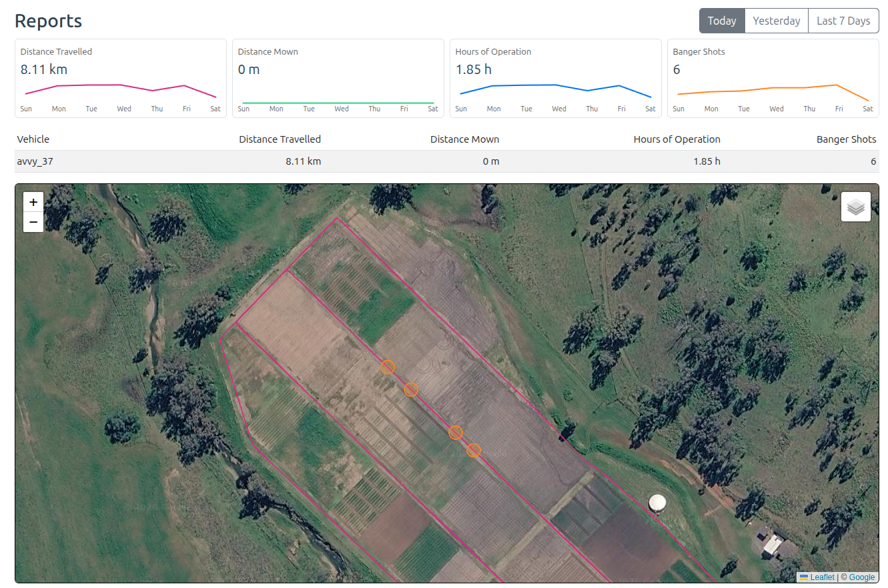Click the Distance Mown summary card
This screenshot has height=588, width=888.
pyautogui.click(x=338, y=79)
